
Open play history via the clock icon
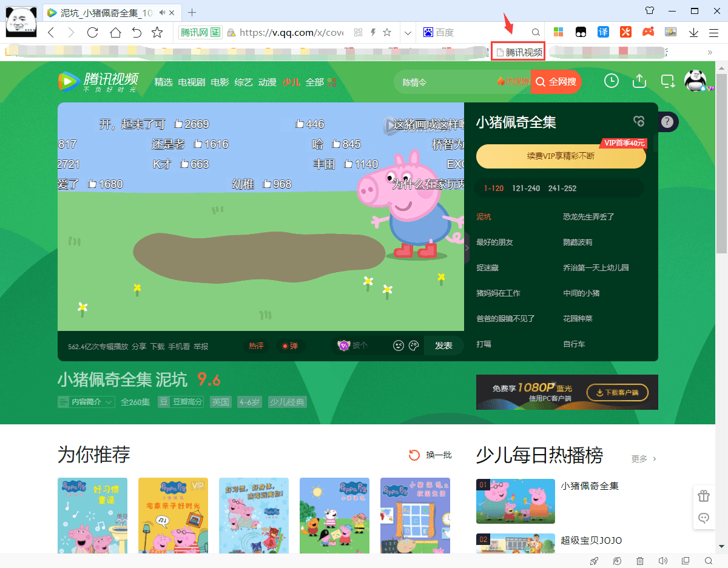611,80
